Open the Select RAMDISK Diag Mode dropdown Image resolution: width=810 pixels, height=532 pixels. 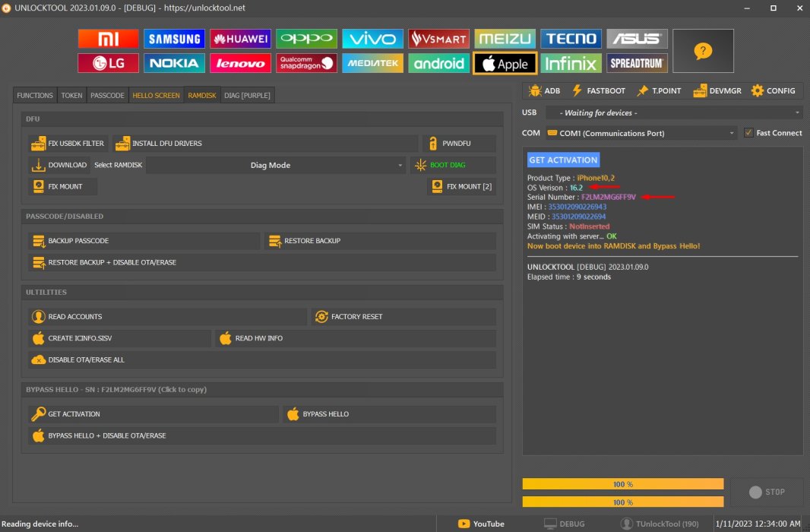(276, 165)
